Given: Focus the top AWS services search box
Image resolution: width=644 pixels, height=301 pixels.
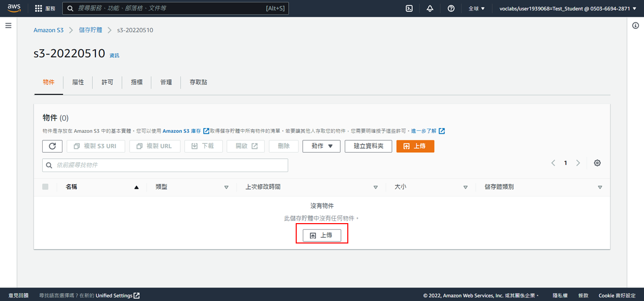Looking at the screenshot, I should (175, 8).
